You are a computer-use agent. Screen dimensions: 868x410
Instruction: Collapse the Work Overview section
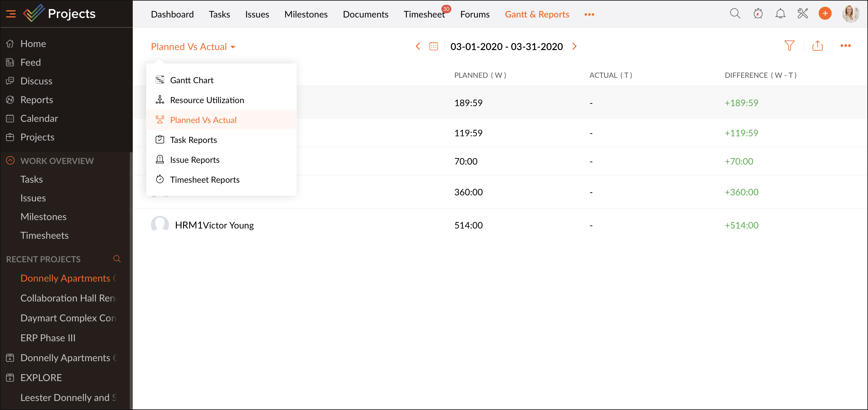pyautogui.click(x=11, y=161)
